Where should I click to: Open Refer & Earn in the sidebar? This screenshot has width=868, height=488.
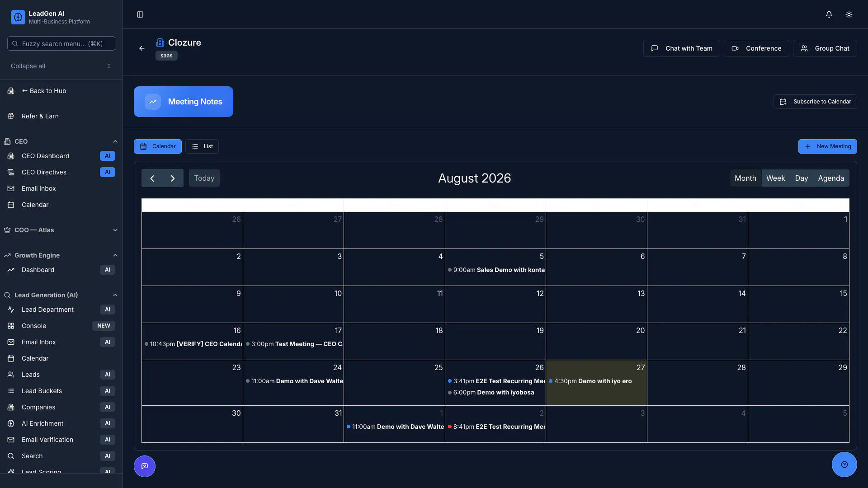61,116
